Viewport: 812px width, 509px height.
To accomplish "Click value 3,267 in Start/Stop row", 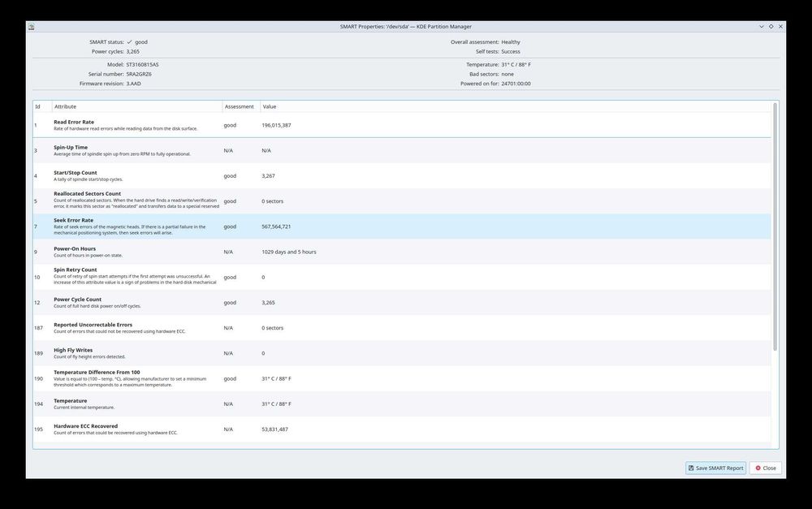I will pos(268,176).
